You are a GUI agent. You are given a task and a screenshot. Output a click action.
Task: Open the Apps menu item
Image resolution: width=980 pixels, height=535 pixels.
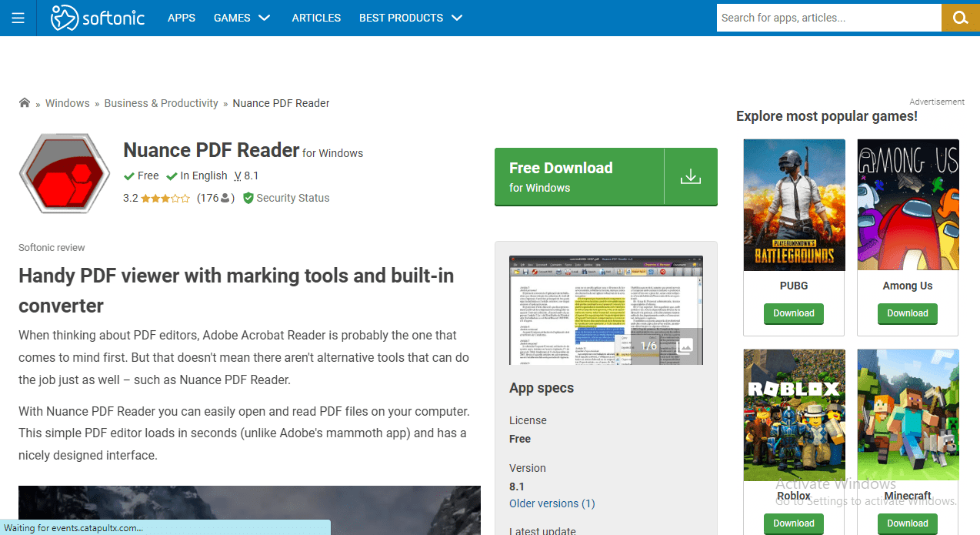pos(182,18)
